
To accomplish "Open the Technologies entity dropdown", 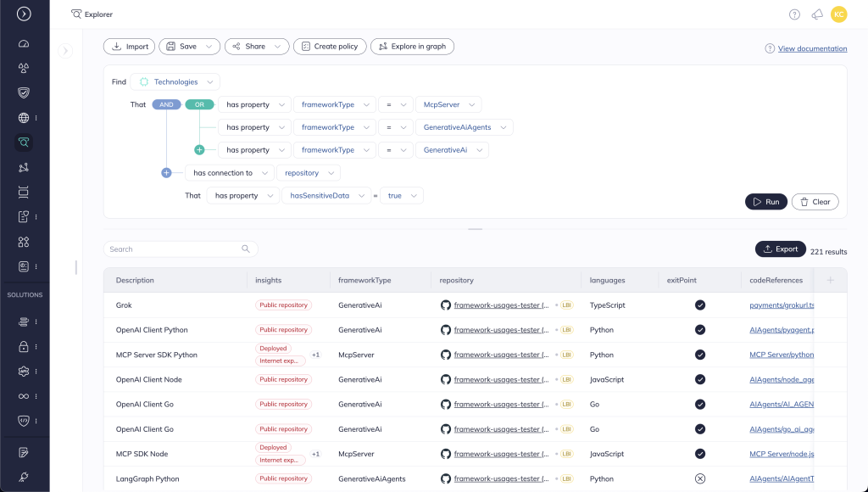I will [x=175, y=82].
